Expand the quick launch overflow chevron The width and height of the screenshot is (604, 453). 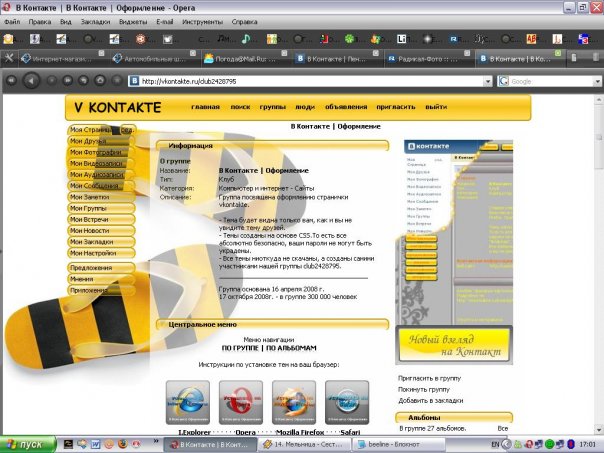pyautogui.click(x=156, y=441)
